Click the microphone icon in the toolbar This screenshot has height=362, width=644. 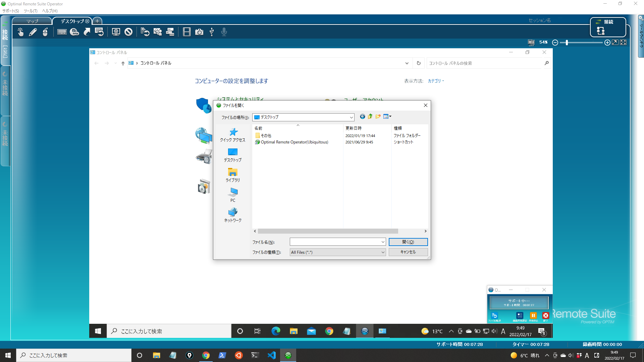224,32
